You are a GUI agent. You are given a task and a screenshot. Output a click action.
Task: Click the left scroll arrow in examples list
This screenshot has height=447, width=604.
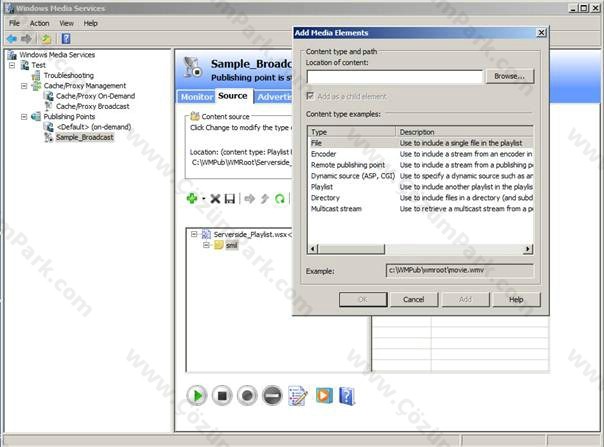tap(313, 249)
